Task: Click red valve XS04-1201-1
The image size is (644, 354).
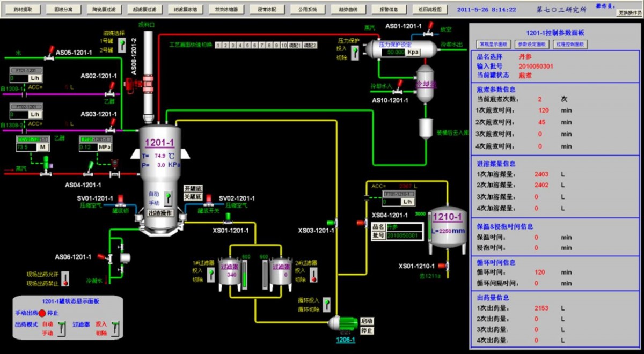Action: pos(361,223)
